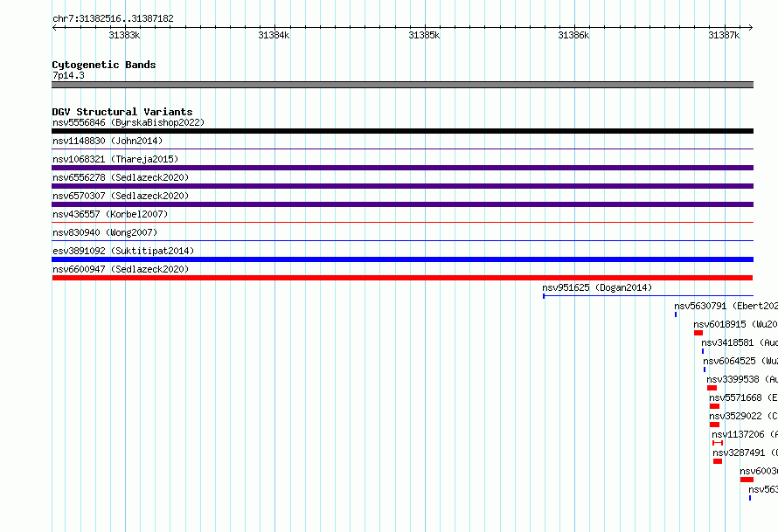Open the nsv6064525 variant label

click(740, 361)
